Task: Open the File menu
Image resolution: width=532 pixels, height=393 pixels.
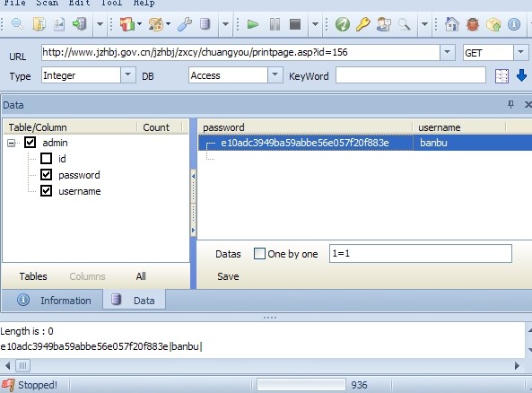Action: 15,3
